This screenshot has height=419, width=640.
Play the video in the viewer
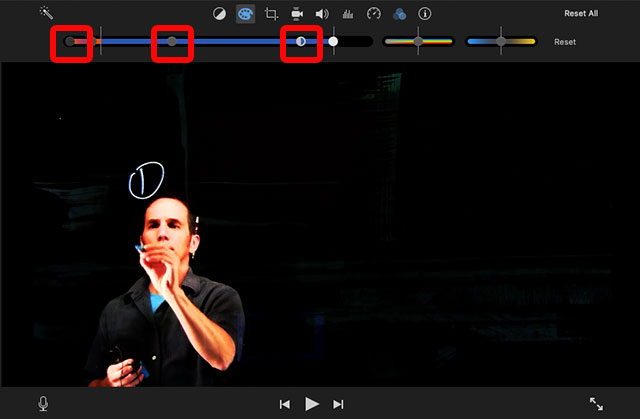312,403
